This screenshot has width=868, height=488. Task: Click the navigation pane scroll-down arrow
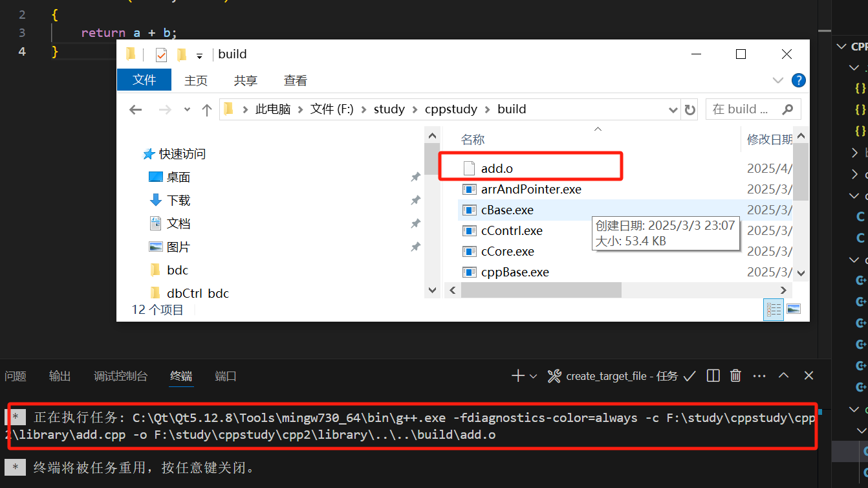(x=432, y=291)
